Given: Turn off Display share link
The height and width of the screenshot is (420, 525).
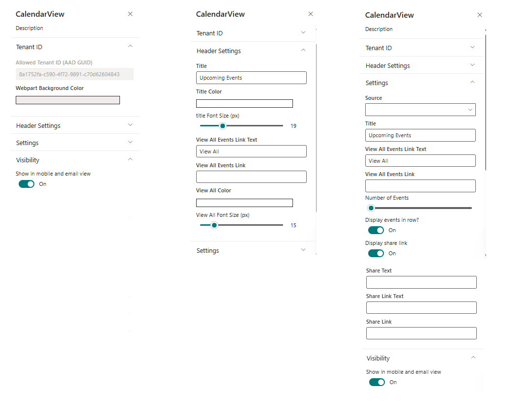Looking at the screenshot, I should tap(376, 253).
